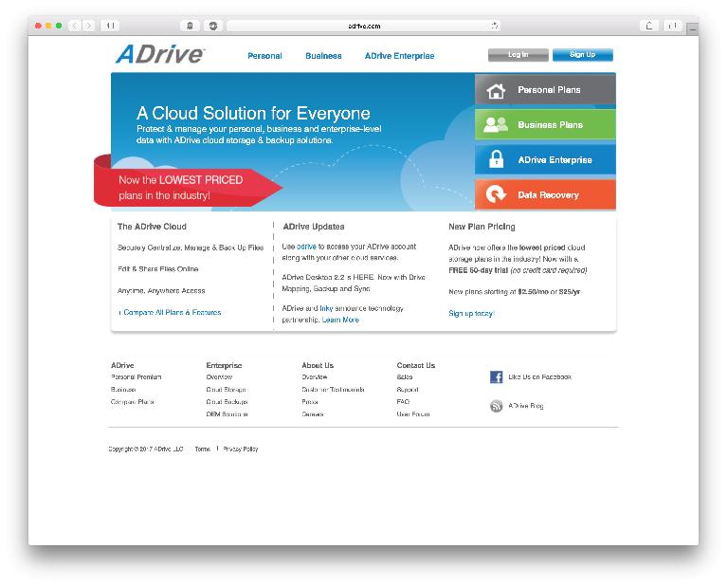Click the recovery arrow icon on Data Recovery
This screenshot has height=587, width=728.
click(x=496, y=194)
